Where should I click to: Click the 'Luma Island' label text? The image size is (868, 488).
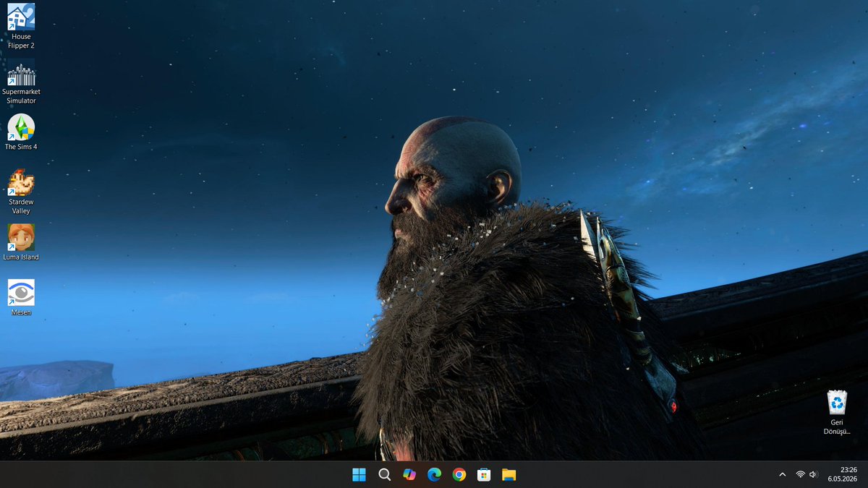point(21,257)
